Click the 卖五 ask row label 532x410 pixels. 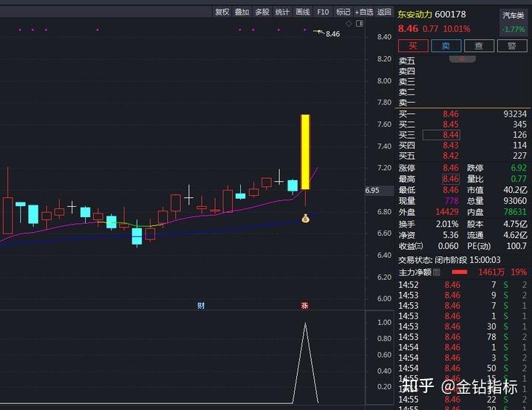pyautogui.click(x=406, y=61)
